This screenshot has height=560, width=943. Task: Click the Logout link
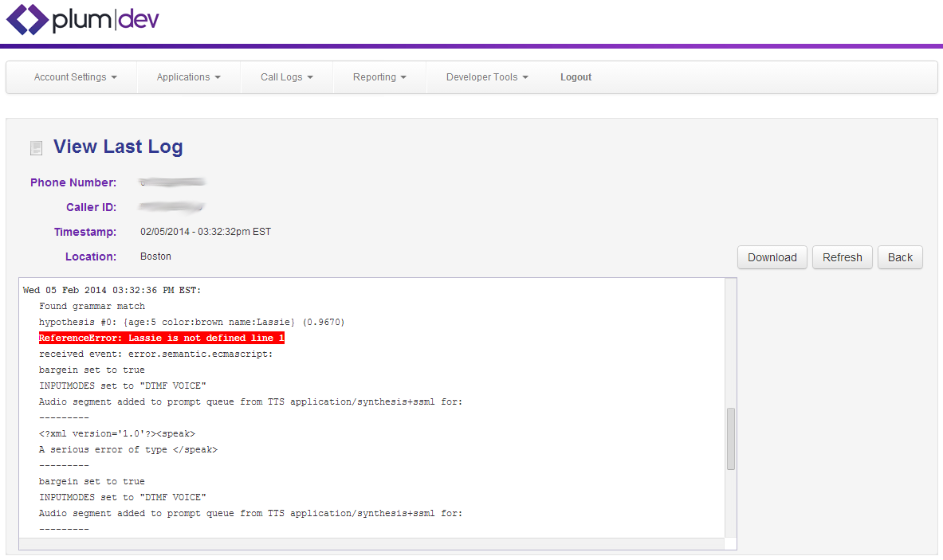coord(576,77)
